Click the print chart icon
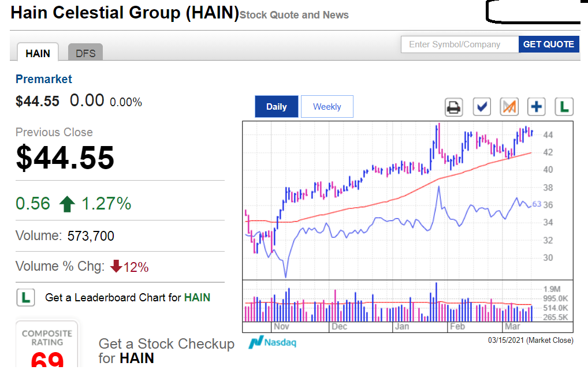This screenshot has width=588, height=370. (x=454, y=107)
